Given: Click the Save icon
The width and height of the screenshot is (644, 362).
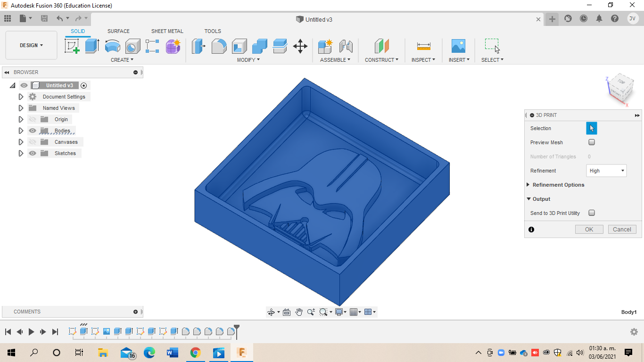Looking at the screenshot, I should (x=44, y=18).
